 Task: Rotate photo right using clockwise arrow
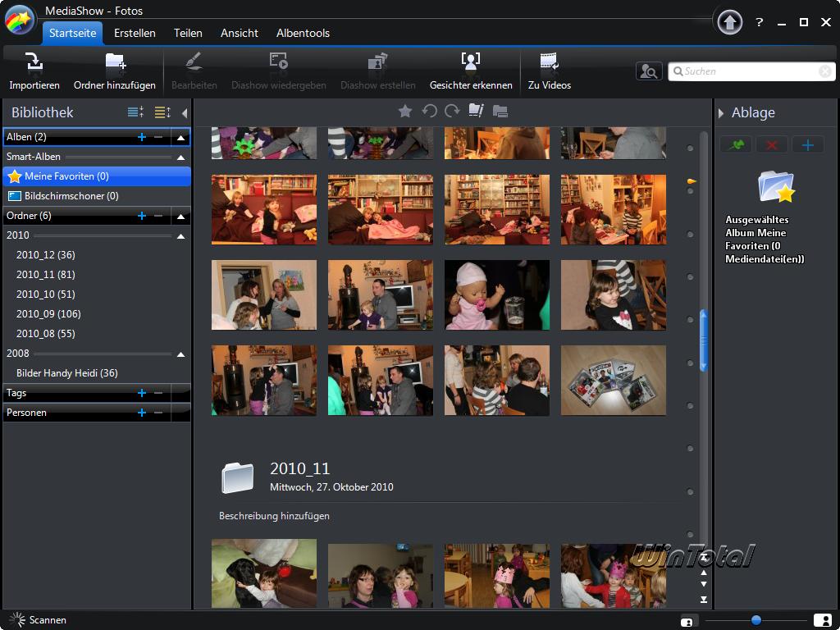point(452,112)
